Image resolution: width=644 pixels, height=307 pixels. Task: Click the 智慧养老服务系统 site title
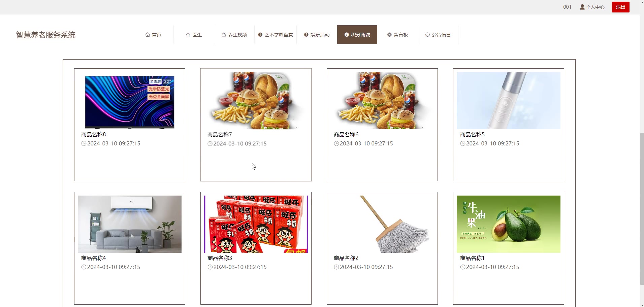coord(46,35)
